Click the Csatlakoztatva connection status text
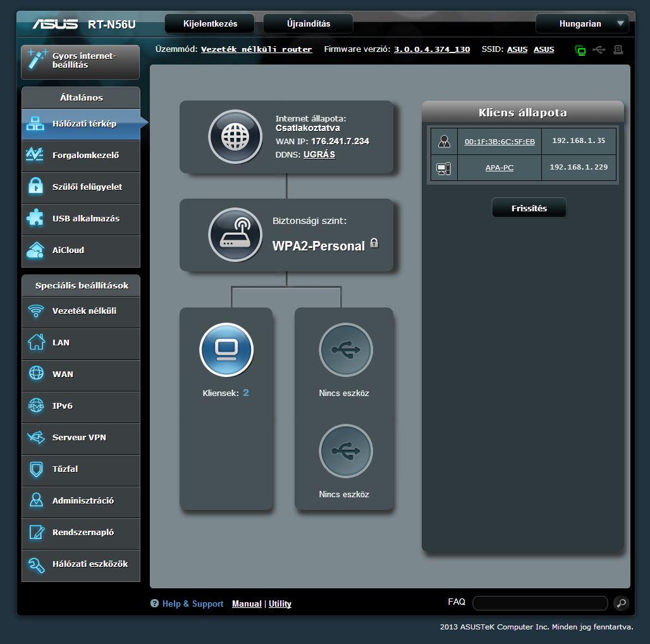The image size is (650, 644). pyautogui.click(x=307, y=128)
